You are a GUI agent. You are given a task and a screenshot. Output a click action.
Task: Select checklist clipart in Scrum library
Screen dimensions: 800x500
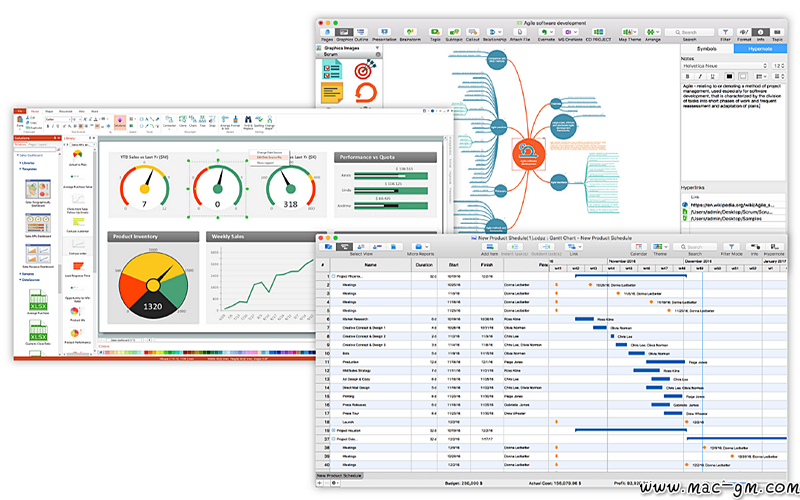332,69
